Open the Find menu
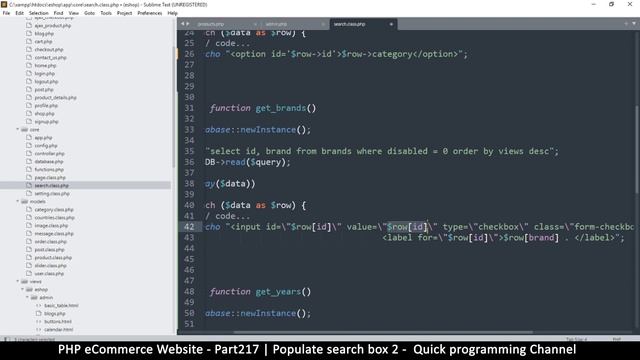 point(58,13)
